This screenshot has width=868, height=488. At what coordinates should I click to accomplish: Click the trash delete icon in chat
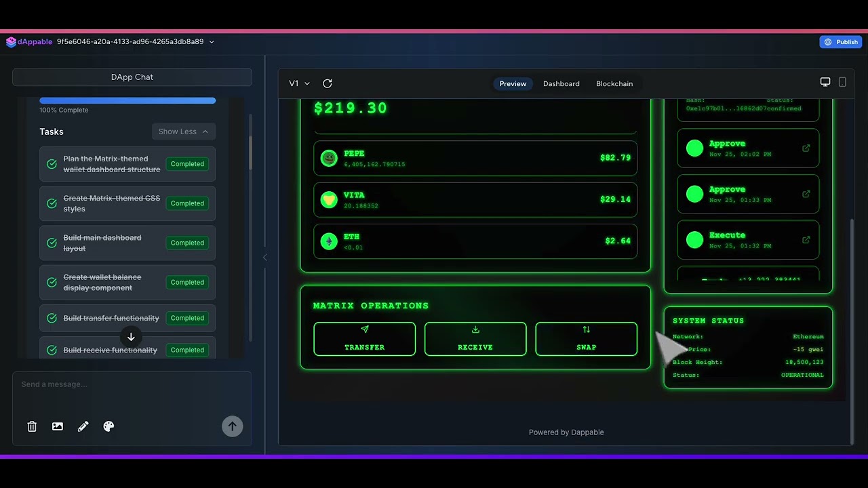coord(32,426)
